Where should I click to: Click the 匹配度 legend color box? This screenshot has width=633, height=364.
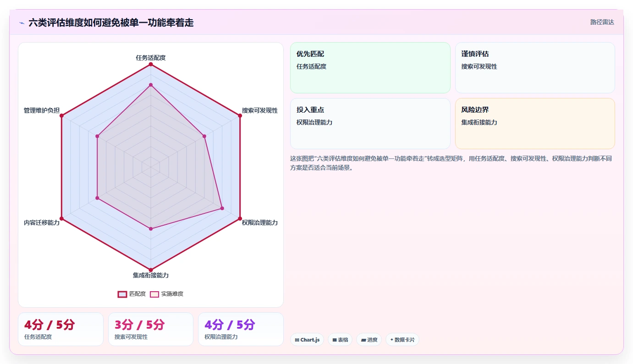tap(122, 294)
